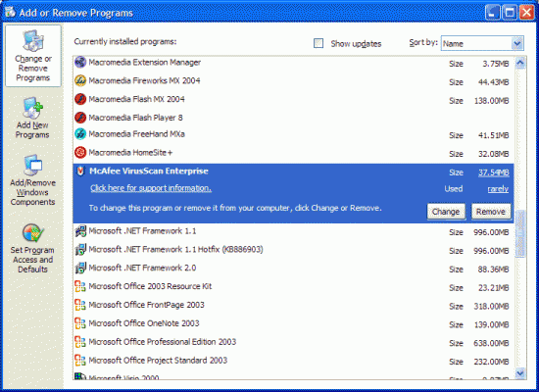Click Macromedia FreeHand MXa icon
This screenshot has width=539, height=392.
click(x=80, y=134)
